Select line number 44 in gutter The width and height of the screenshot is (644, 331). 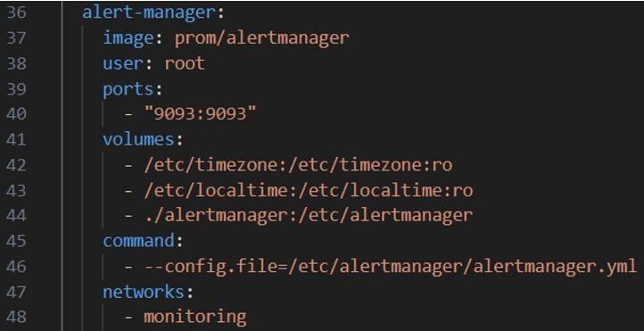click(16, 216)
